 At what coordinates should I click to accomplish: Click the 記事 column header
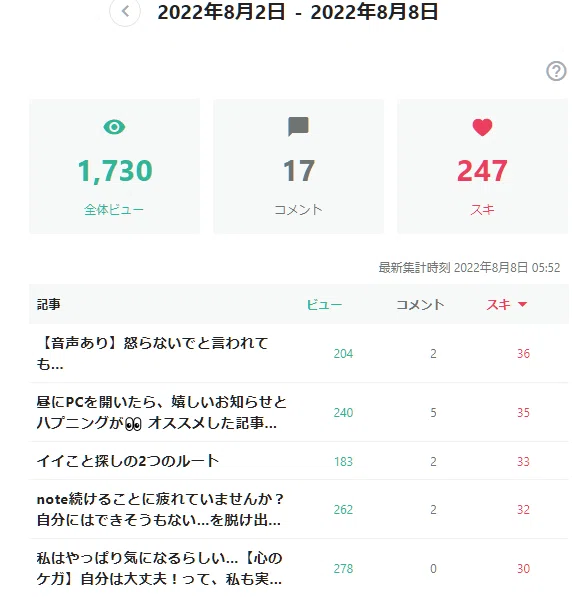[x=48, y=305]
